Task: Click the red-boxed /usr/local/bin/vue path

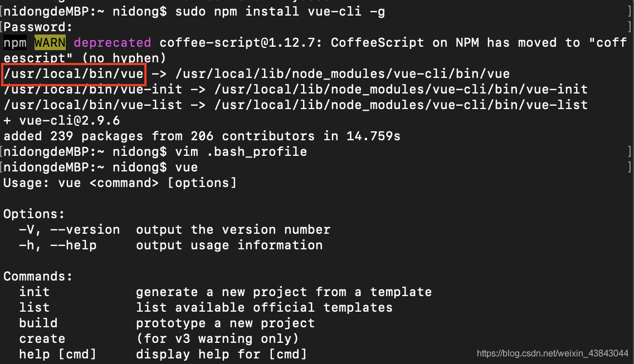Action: pyautogui.click(x=74, y=74)
